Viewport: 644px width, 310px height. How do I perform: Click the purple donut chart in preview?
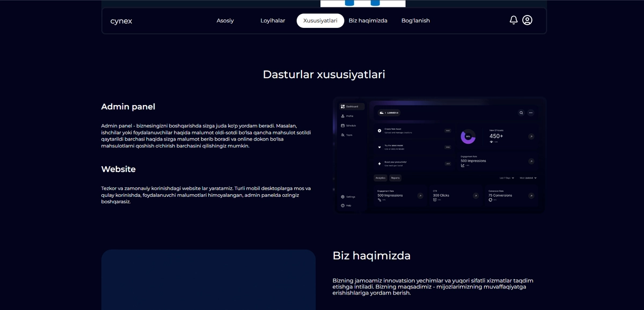[x=468, y=136]
